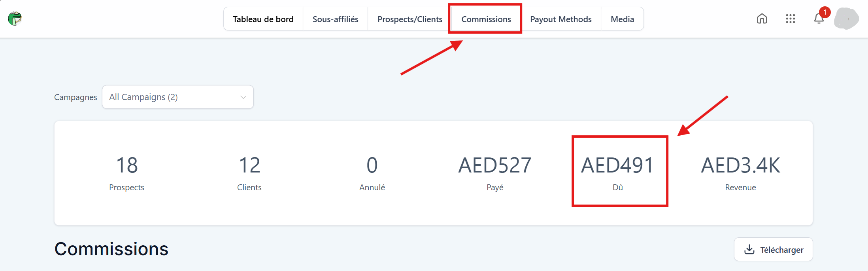Select the Commissions tab
868x271 pixels.
[x=486, y=19]
